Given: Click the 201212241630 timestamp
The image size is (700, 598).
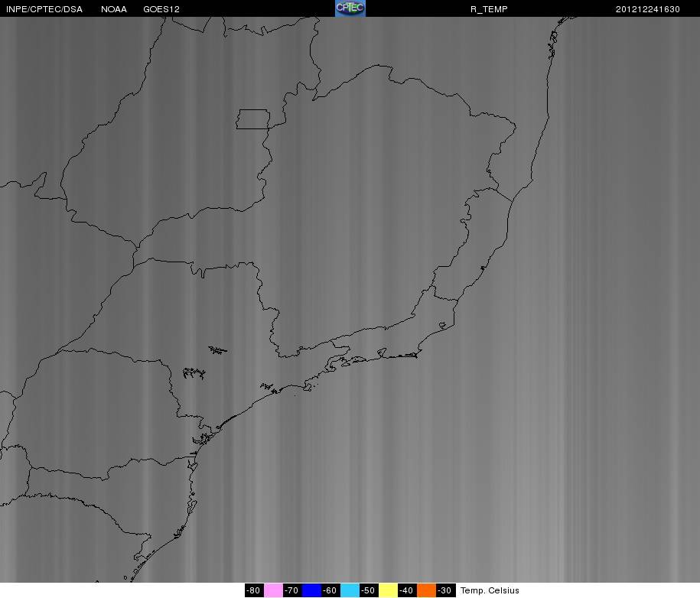Looking at the screenshot, I should click(648, 9).
